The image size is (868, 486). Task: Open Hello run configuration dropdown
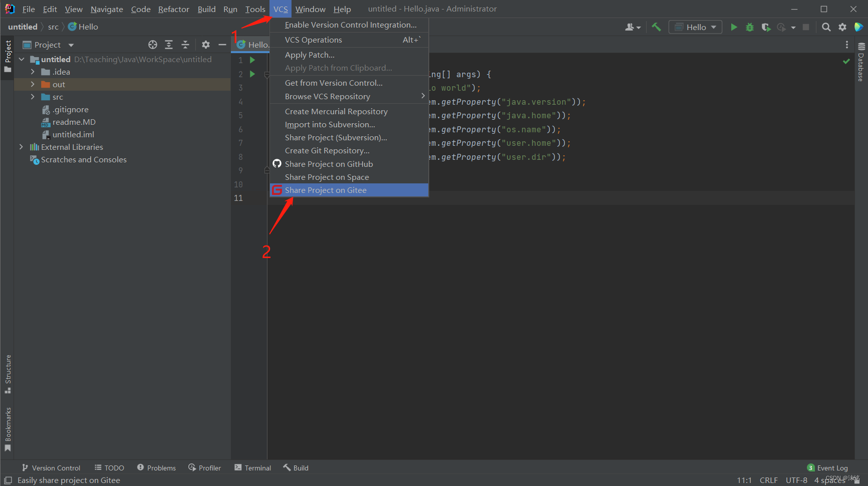(x=695, y=27)
